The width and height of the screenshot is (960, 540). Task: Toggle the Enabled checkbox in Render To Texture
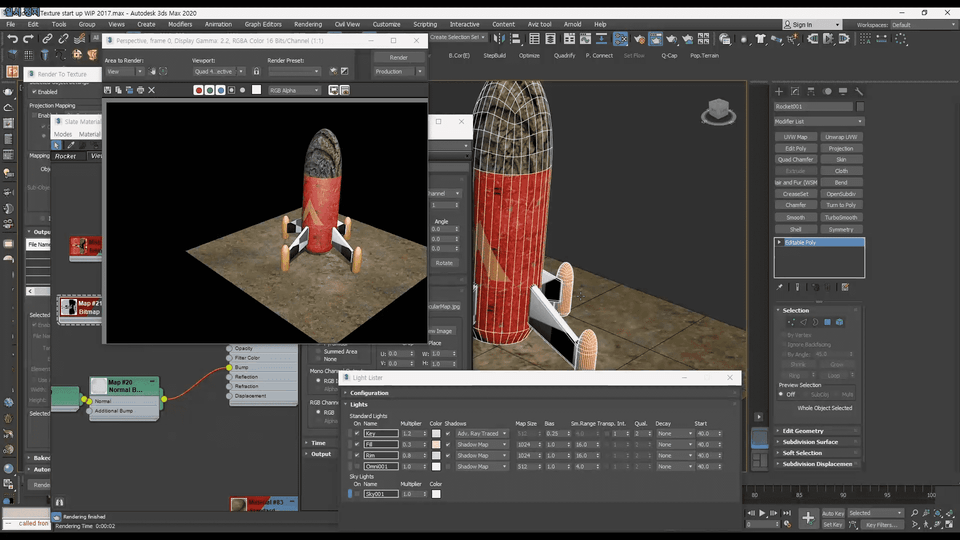(x=33, y=92)
